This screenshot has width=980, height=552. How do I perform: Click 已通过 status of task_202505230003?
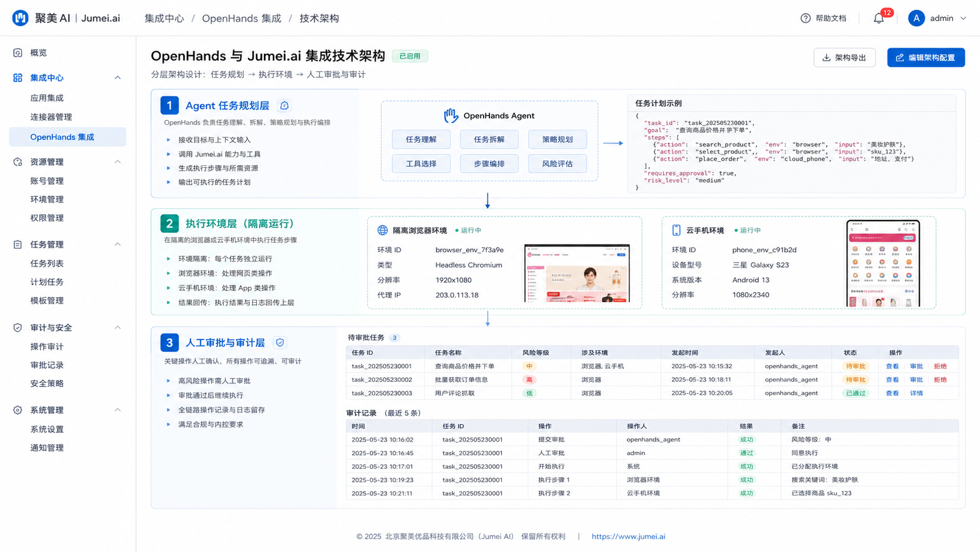click(x=856, y=393)
